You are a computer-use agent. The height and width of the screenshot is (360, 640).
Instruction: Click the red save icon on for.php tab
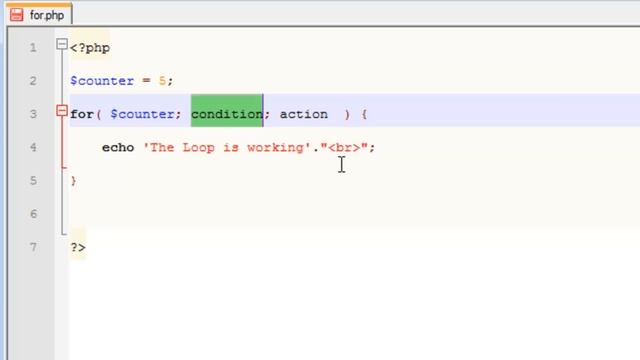17,15
